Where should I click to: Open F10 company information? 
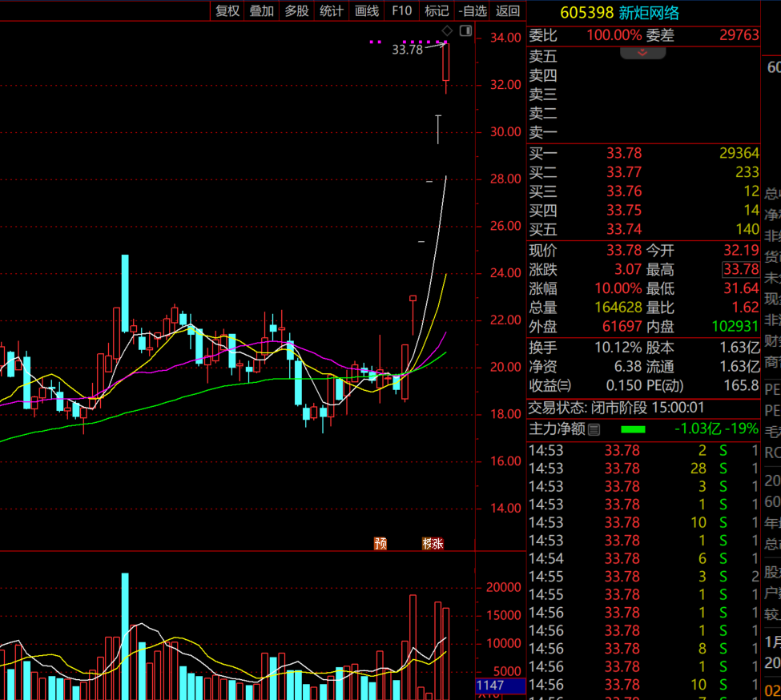pyautogui.click(x=401, y=10)
